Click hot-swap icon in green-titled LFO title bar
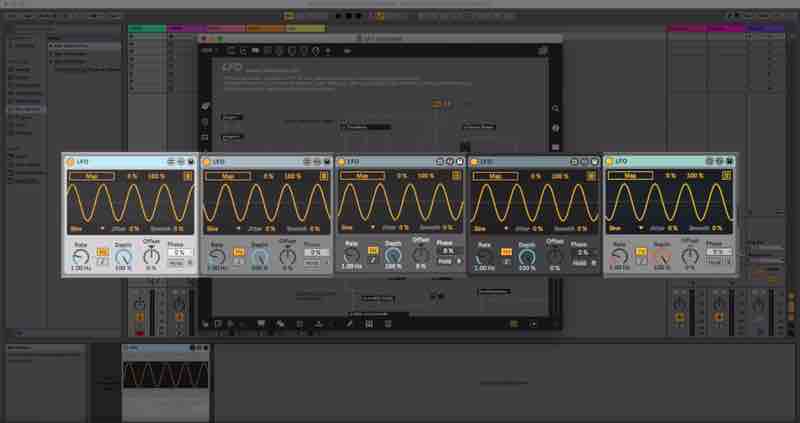Viewport: 800px width, 423px height. (719, 161)
